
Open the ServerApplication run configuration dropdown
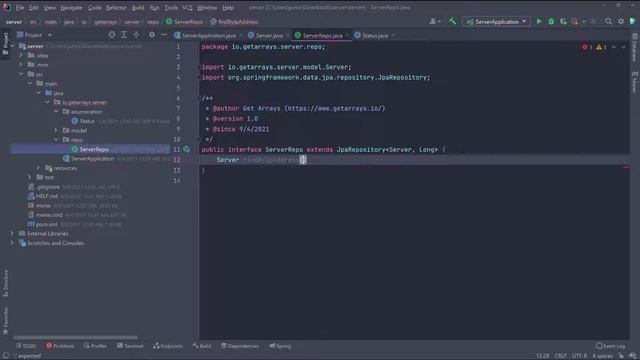click(x=496, y=22)
